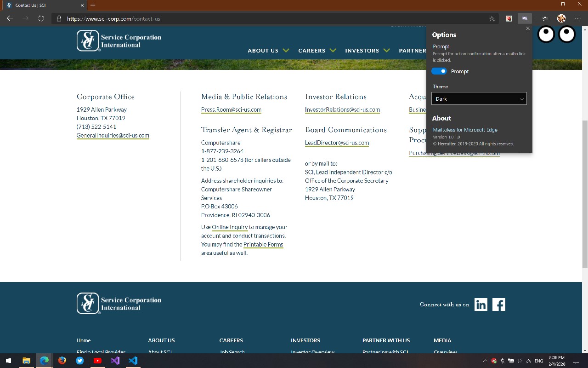Expand the CAREERS menu chevron
The image size is (588, 368).
click(x=333, y=50)
